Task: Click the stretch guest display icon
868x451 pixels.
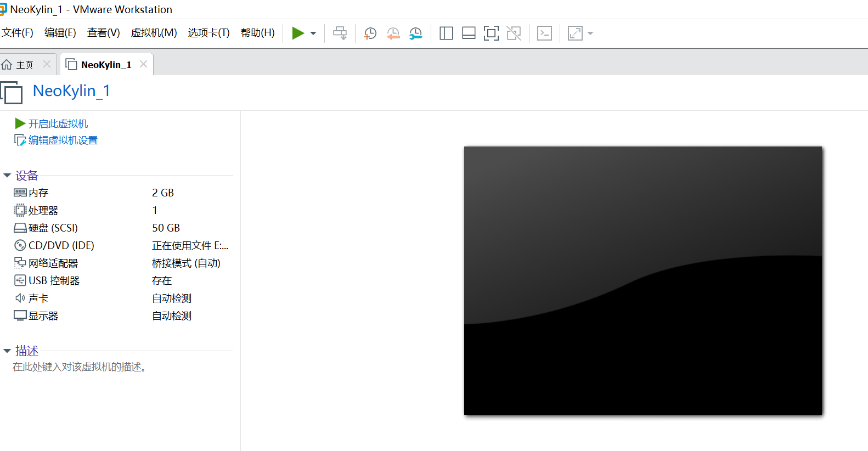Action: [575, 33]
